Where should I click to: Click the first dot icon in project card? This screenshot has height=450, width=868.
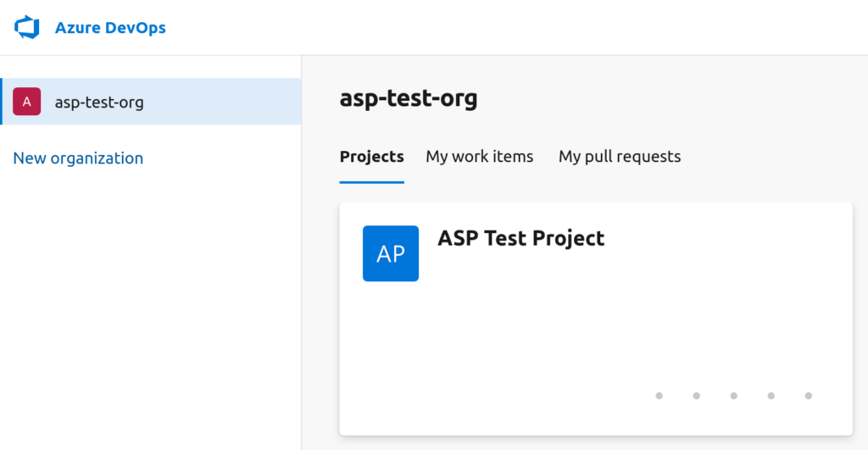click(x=659, y=396)
